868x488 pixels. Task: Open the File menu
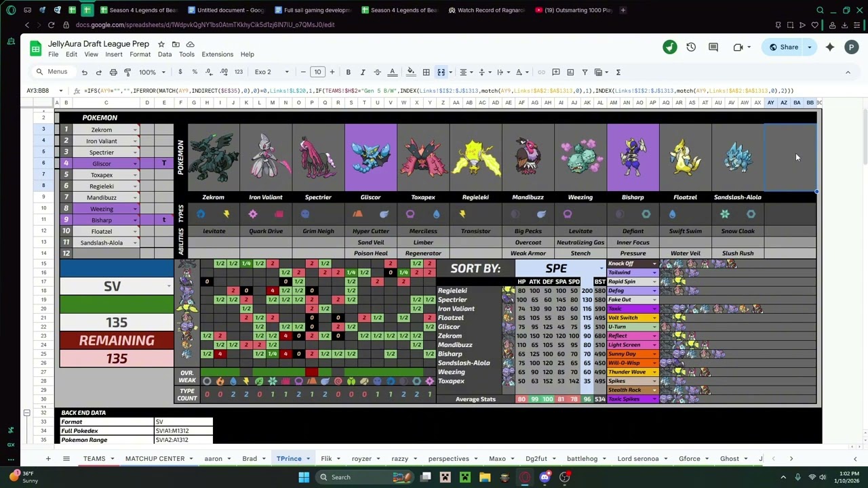(x=53, y=54)
